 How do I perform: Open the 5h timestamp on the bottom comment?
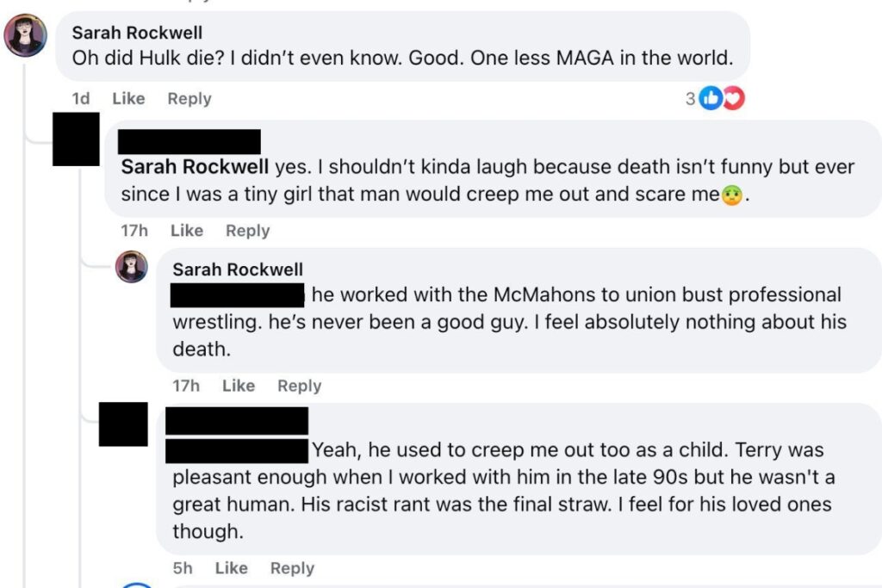[181, 568]
